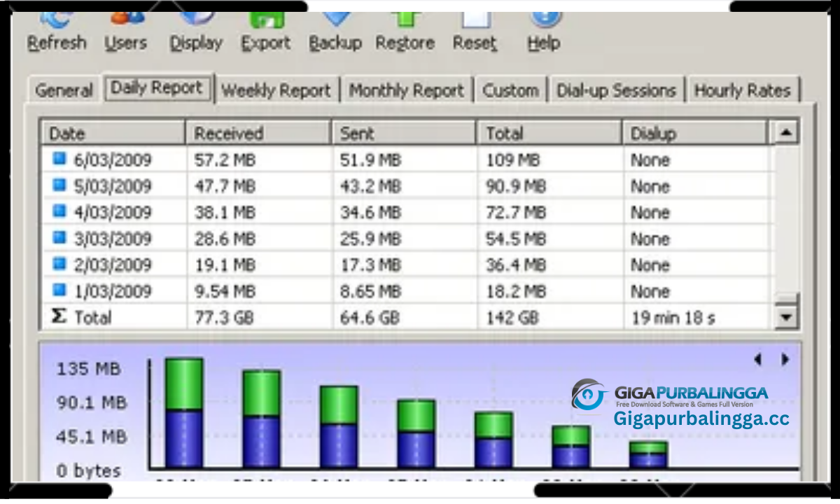The height and width of the screenshot is (504, 840).
Task: Sort by the Total column header
Action: click(549, 133)
